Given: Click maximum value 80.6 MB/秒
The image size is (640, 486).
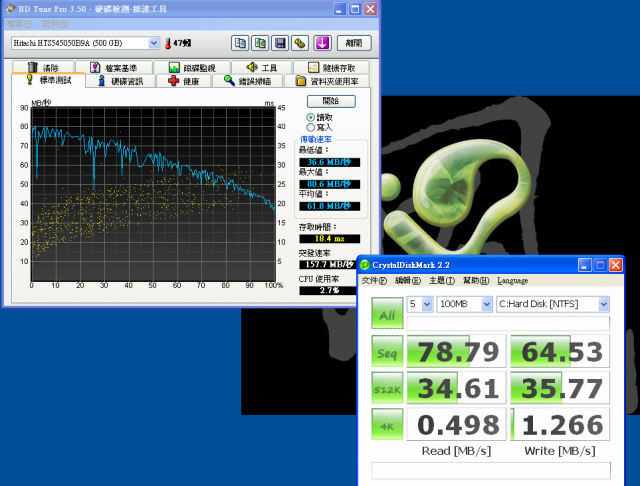Looking at the screenshot, I should coord(329,184).
